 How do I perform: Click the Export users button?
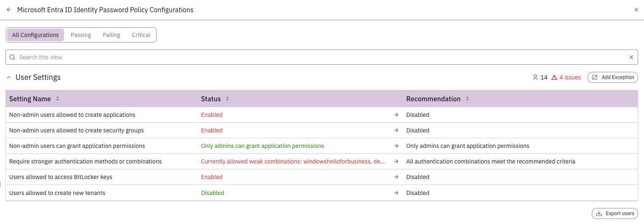615,213
